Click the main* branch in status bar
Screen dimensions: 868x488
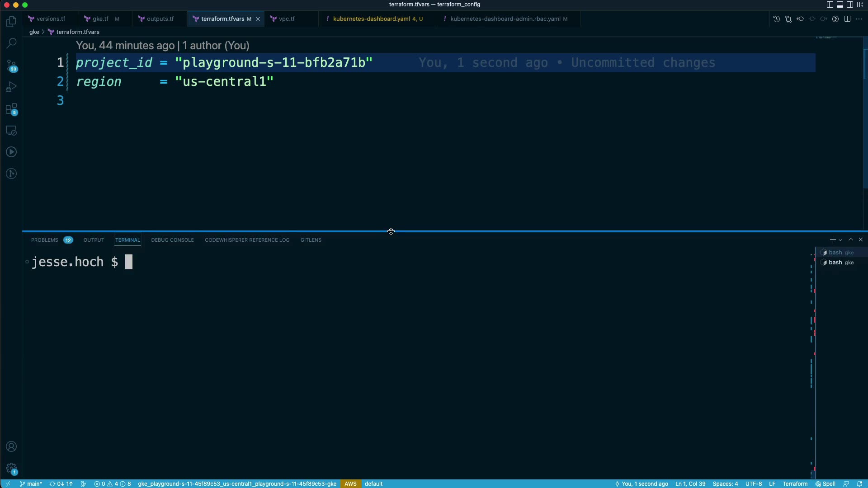[31, 483]
